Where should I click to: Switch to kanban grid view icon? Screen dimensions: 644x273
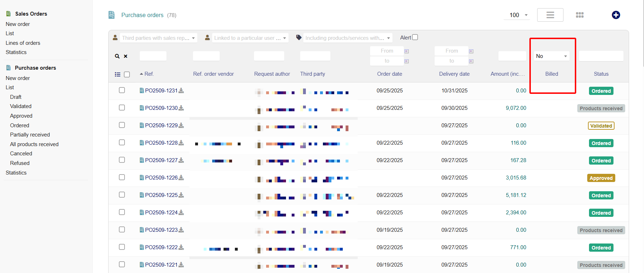click(579, 15)
